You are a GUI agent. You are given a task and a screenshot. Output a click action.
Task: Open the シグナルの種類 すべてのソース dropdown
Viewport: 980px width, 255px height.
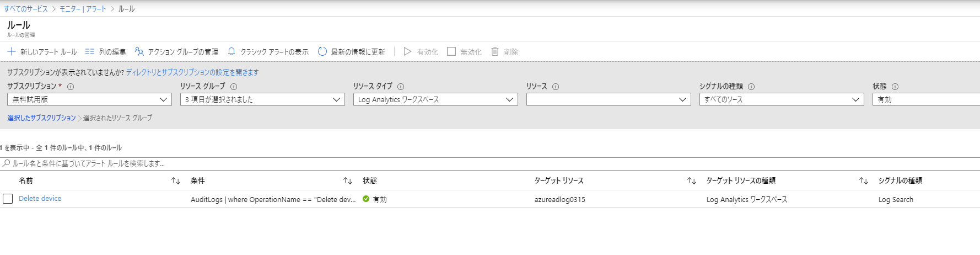point(782,99)
